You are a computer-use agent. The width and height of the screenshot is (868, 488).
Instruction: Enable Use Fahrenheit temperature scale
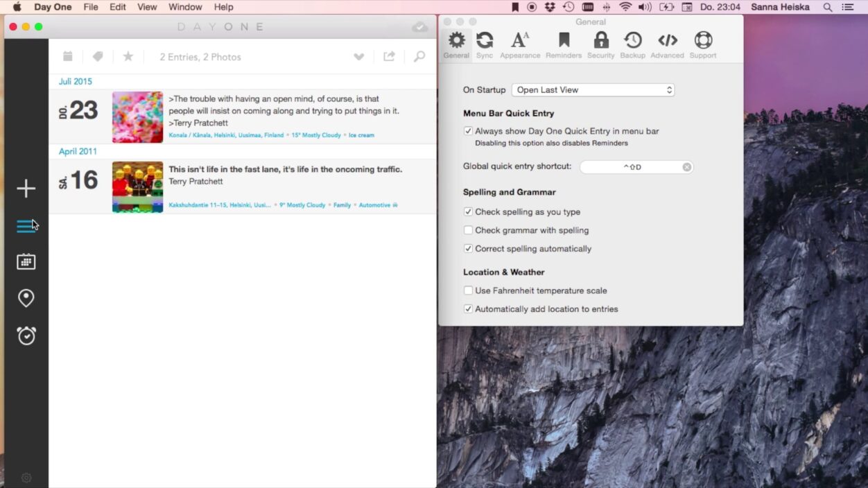468,290
